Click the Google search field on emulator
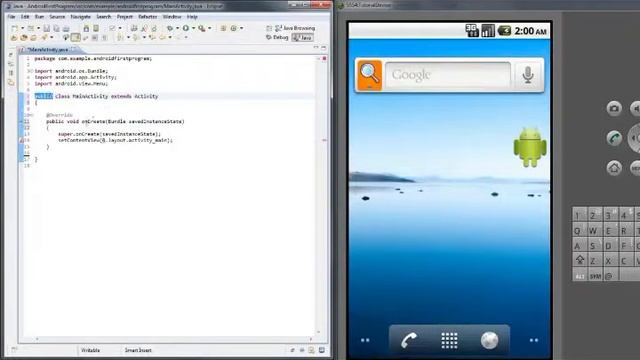 tap(448, 75)
